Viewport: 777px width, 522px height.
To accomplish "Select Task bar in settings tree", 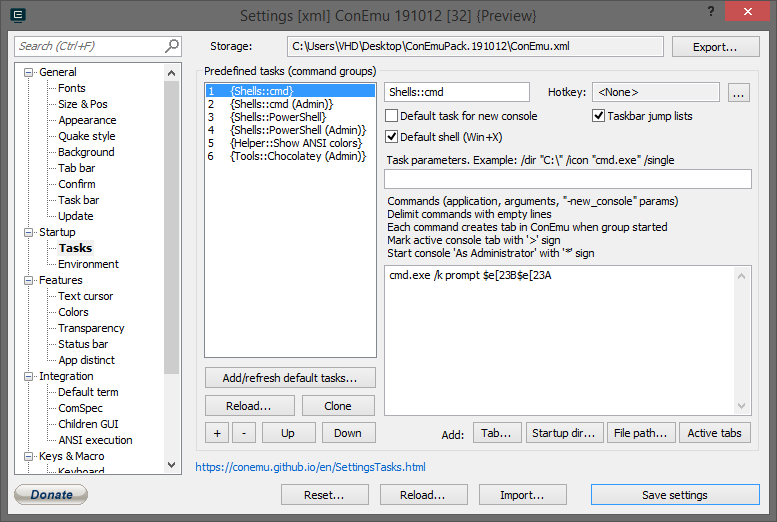I will 79,200.
